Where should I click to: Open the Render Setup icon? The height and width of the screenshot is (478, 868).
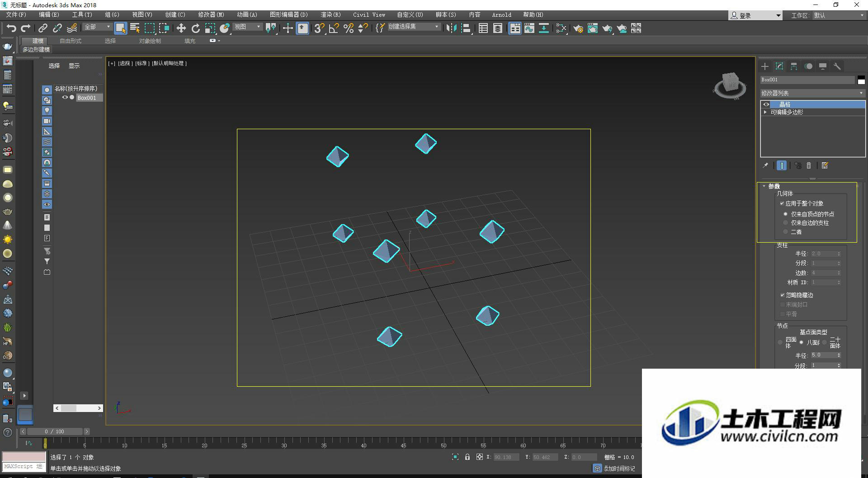tap(578, 28)
